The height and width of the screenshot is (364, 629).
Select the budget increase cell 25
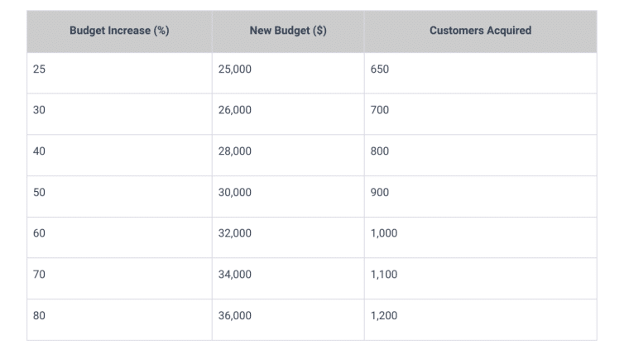tap(119, 73)
